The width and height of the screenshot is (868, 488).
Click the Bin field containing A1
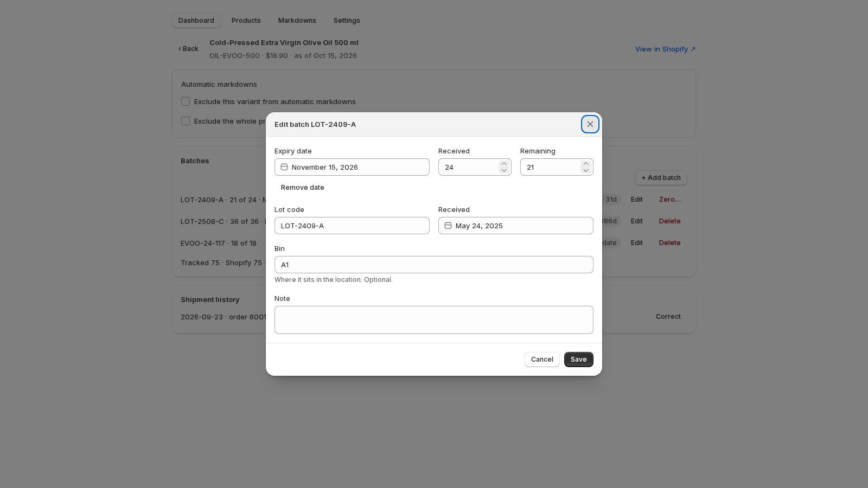click(434, 265)
